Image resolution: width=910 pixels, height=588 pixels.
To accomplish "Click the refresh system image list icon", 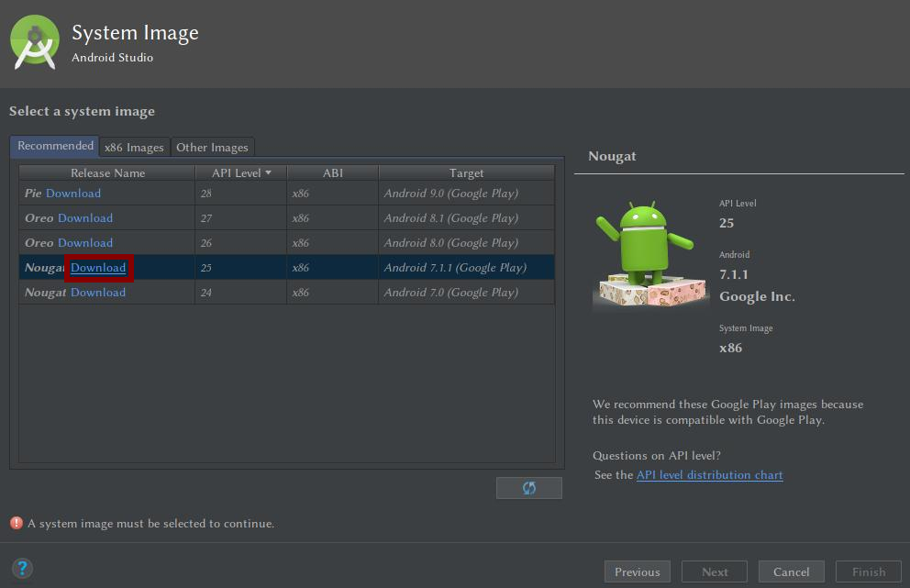I will tap(528, 488).
